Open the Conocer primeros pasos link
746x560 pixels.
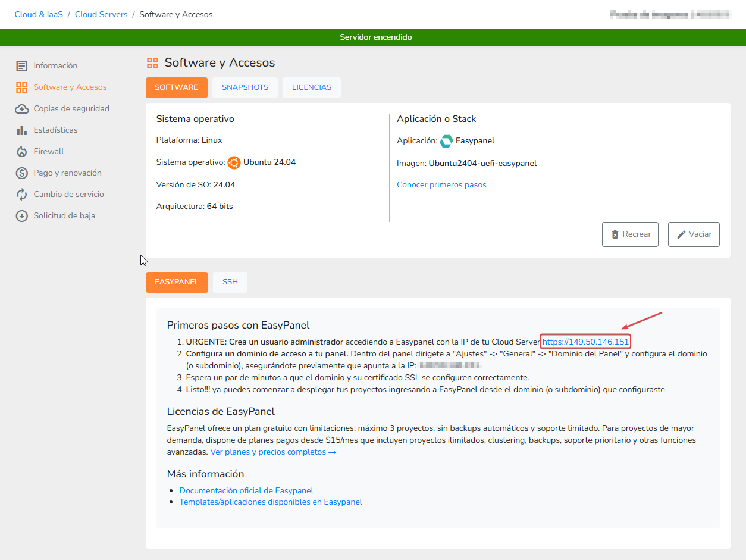tap(441, 185)
